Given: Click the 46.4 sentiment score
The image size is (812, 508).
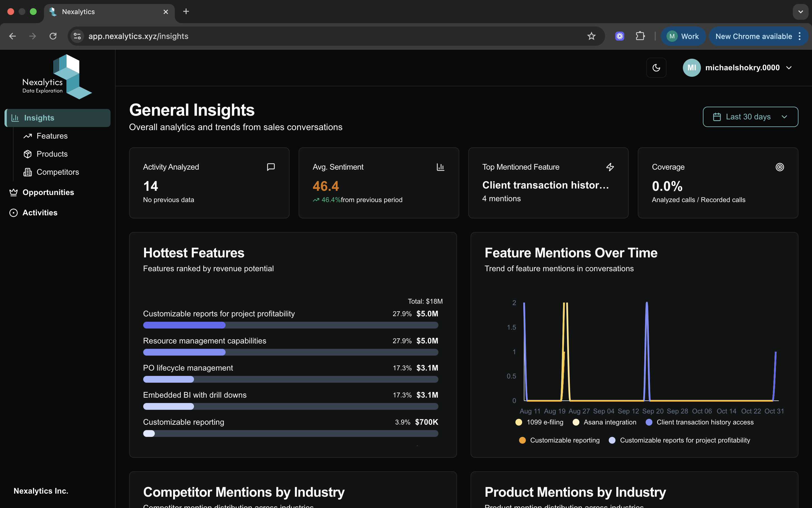Looking at the screenshot, I should [325, 186].
